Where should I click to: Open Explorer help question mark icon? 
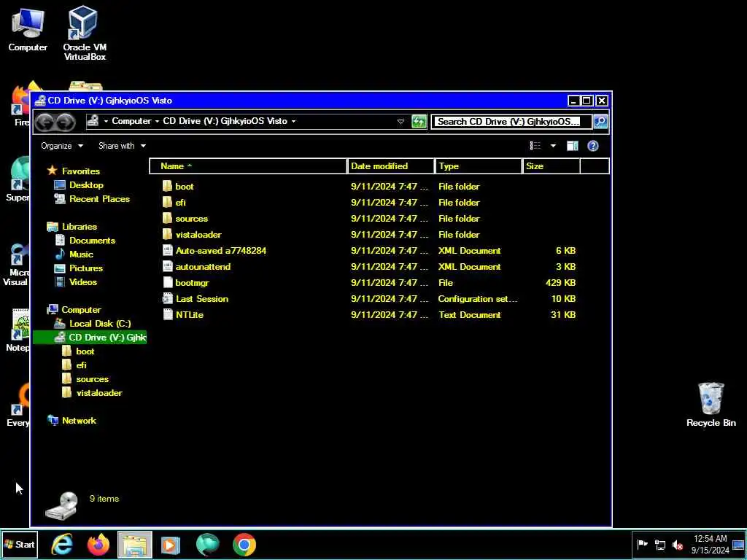click(592, 146)
